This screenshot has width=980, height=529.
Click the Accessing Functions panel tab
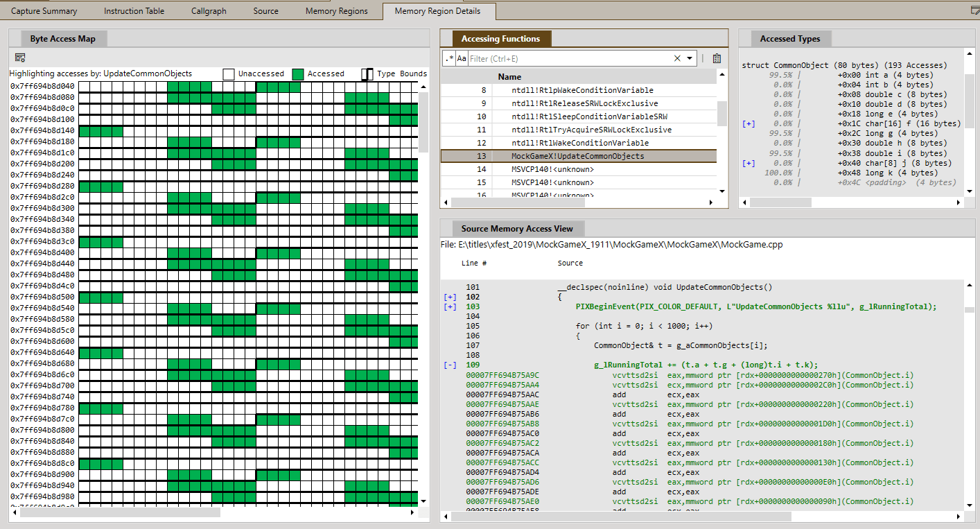(500, 39)
